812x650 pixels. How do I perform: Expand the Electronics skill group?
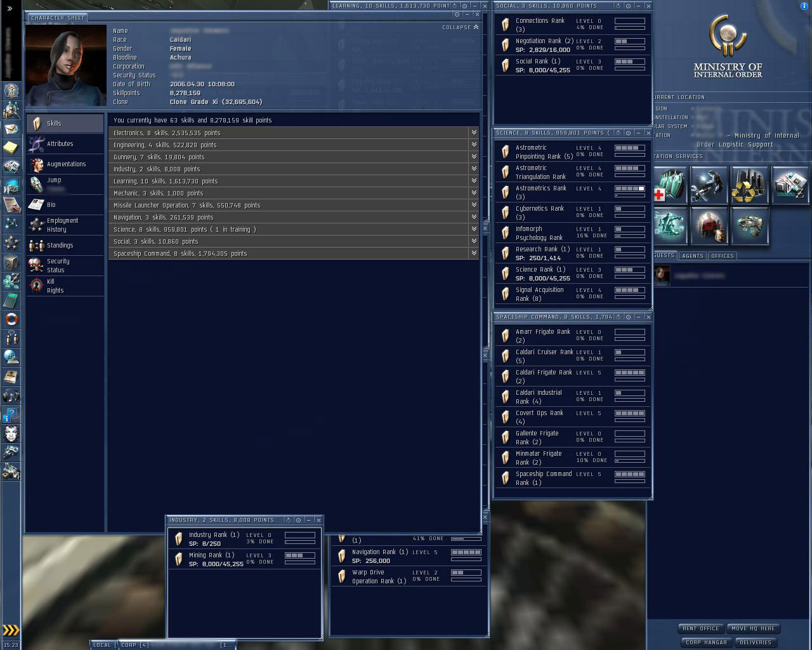pos(473,133)
